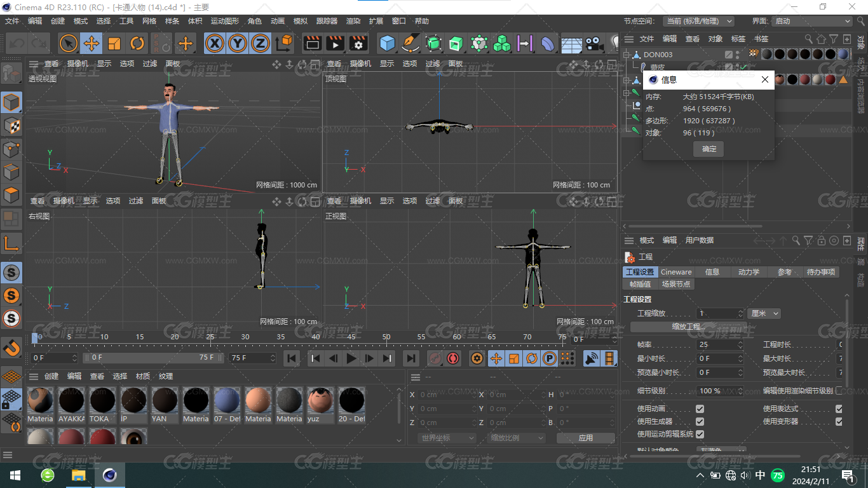Open the 运动图形 menu
Image resolution: width=868 pixels, height=488 pixels.
pyautogui.click(x=225, y=21)
